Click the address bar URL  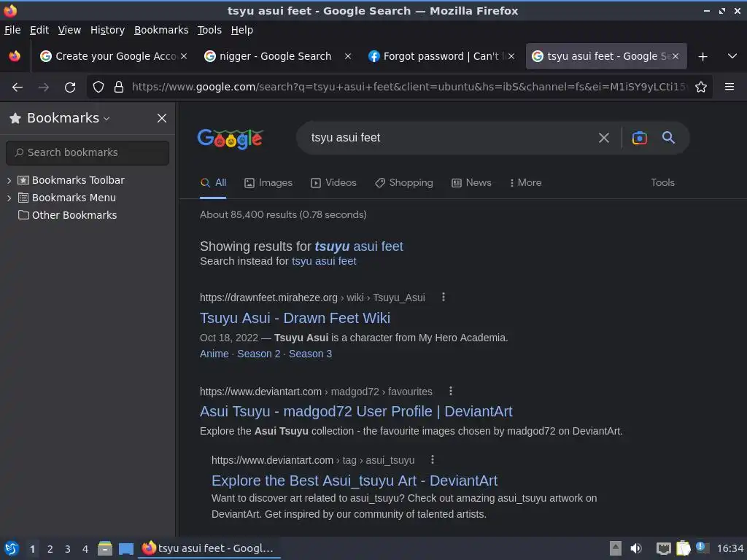[x=409, y=87]
